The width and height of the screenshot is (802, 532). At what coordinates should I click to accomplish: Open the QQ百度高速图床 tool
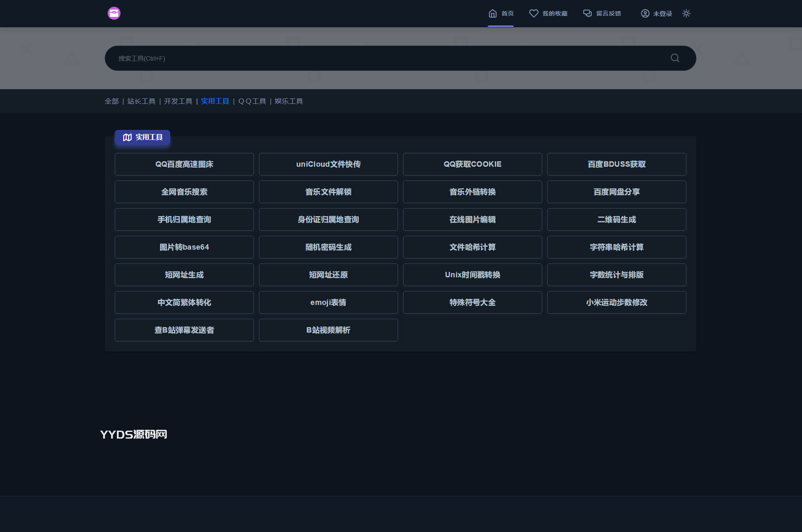[184, 164]
